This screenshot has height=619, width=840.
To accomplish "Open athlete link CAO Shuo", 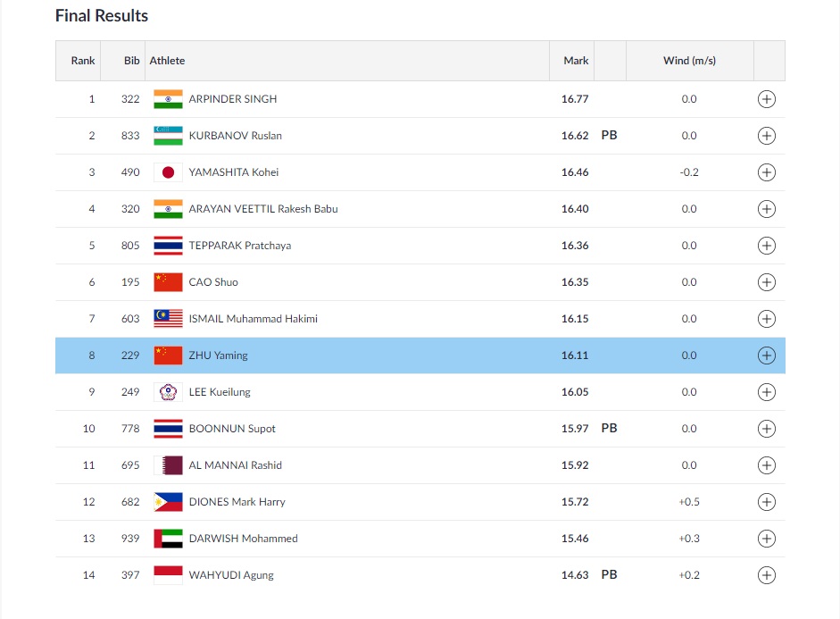I will click(213, 282).
